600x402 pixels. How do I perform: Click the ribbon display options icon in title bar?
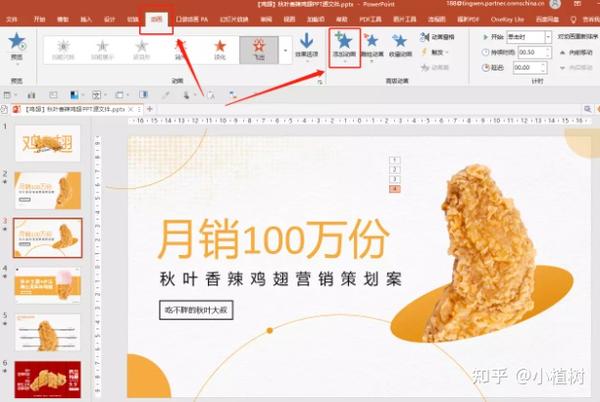pos(577,4)
